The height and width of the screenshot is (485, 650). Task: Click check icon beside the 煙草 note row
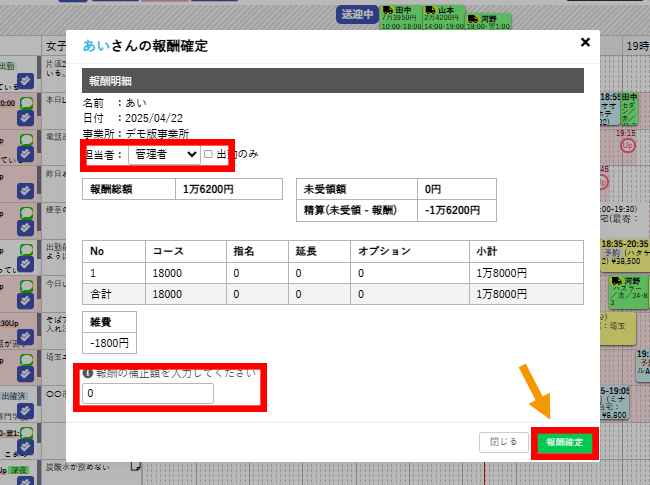(x=25, y=228)
